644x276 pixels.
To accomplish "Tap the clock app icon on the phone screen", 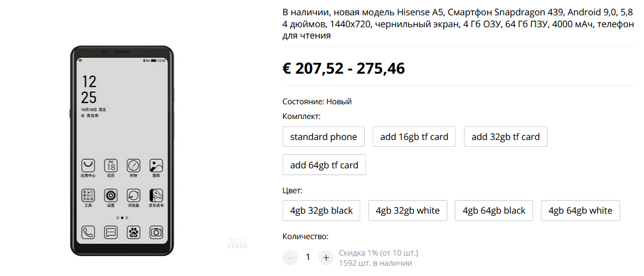I will (133, 165).
